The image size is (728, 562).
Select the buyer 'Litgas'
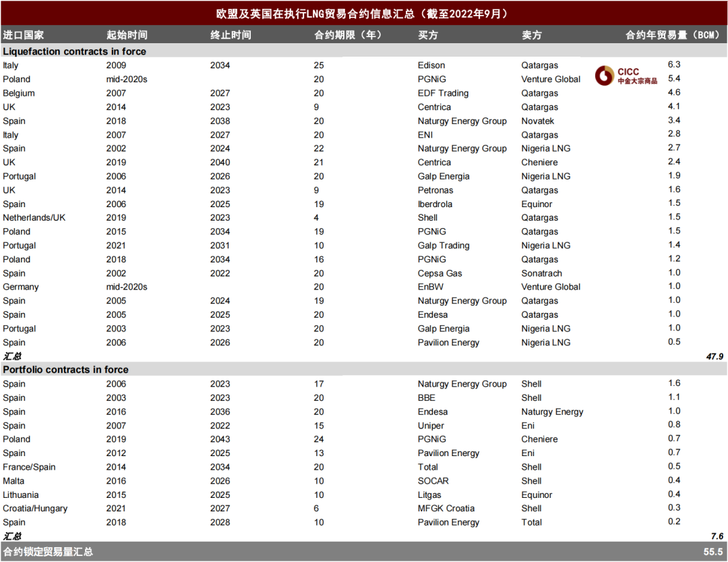(429, 495)
